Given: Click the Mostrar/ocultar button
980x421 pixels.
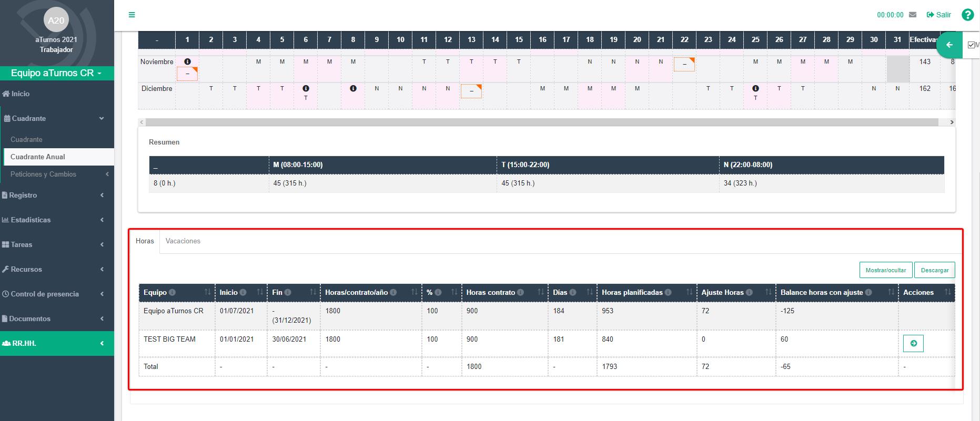Looking at the screenshot, I should 886,270.
